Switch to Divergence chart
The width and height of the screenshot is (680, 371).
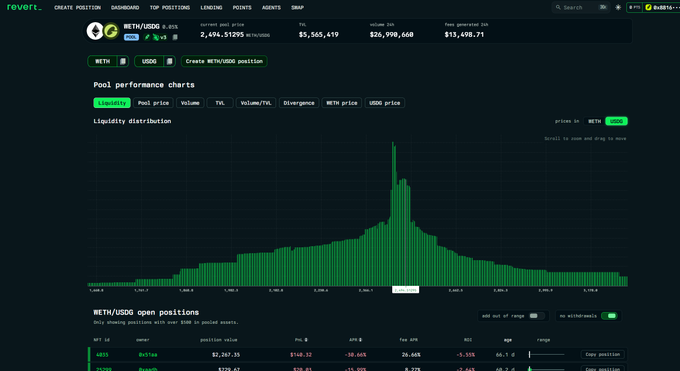coord(299,103)
